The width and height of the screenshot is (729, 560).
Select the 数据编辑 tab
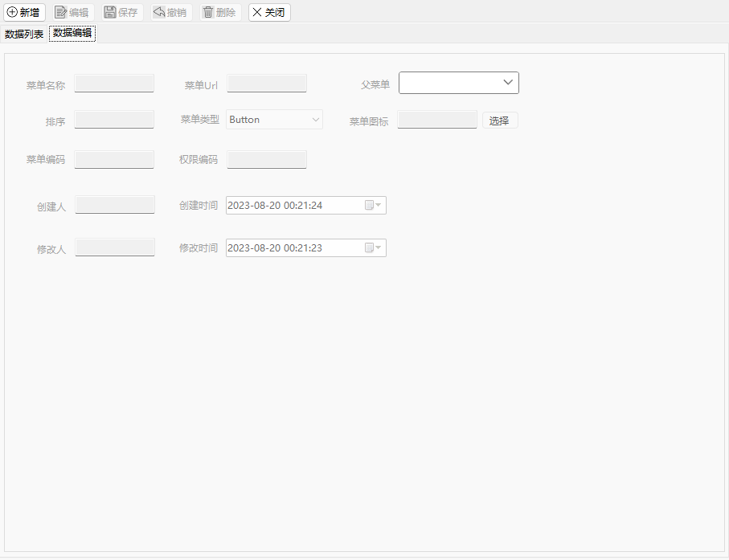72,34
